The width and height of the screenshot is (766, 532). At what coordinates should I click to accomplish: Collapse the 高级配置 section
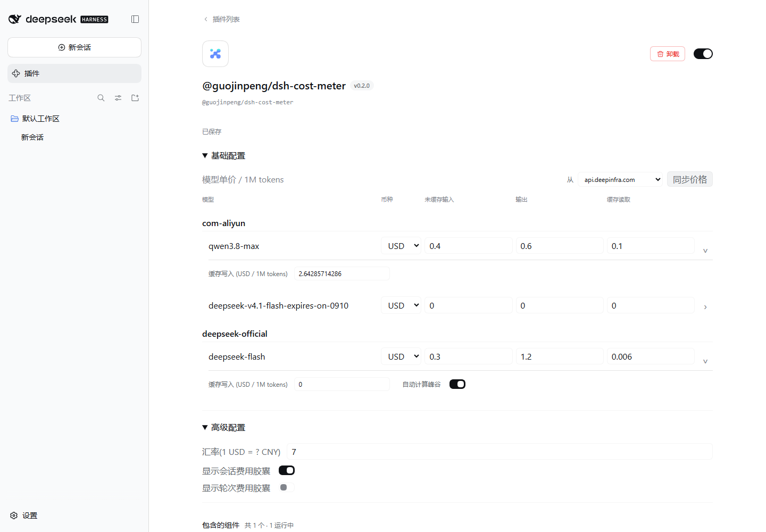pyautogui.click(x=223, y=428)
